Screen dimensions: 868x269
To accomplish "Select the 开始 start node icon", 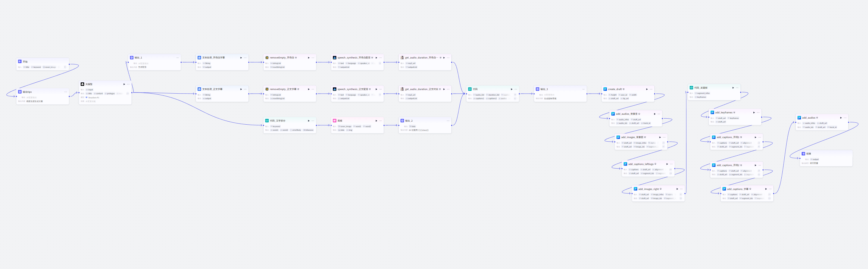I will coord(20,61).
